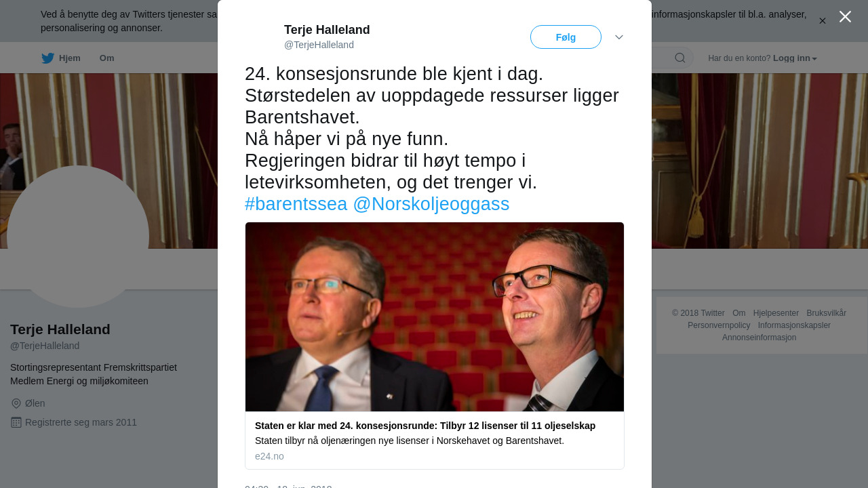Viewport: 868px width, 488px height.
Task: Open the article headline about 24. konsesjonsrunde
Action: pos(425,426)
